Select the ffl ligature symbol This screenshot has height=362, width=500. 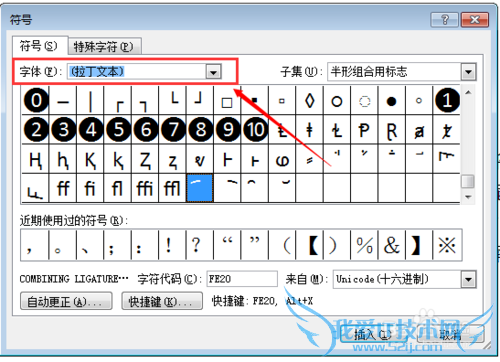click(x=173, y=188)
